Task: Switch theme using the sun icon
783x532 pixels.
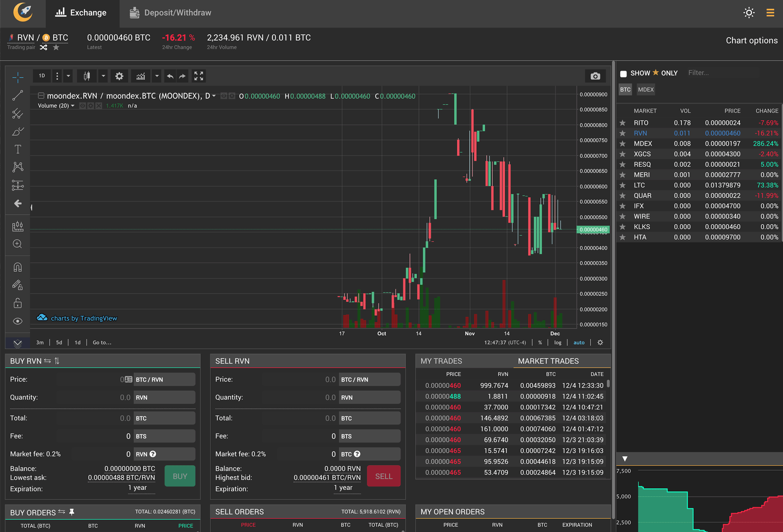Action: click(x=749, y=13)
